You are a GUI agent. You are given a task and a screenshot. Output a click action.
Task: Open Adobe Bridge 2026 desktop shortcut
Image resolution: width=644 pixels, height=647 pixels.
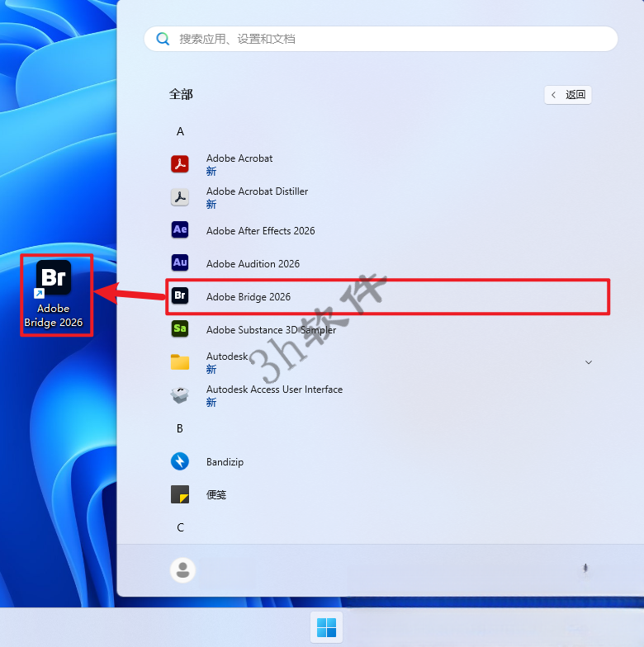54,294
